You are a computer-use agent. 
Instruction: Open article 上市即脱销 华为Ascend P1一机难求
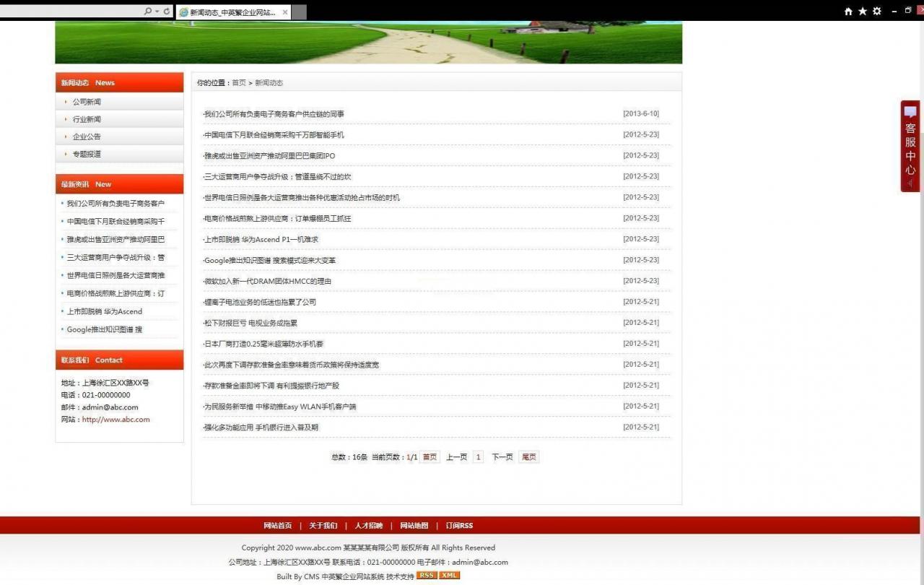click(x=261, y=240)
